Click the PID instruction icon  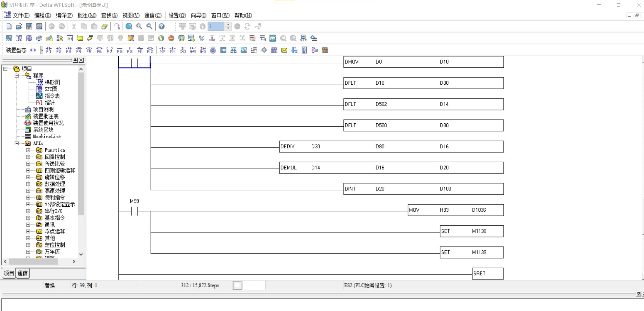223,50
